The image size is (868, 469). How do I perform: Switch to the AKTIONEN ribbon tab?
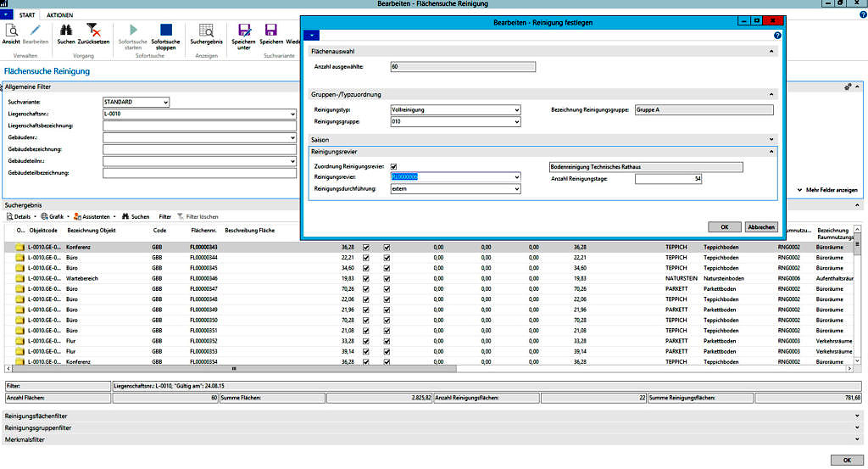click(59, 15)
